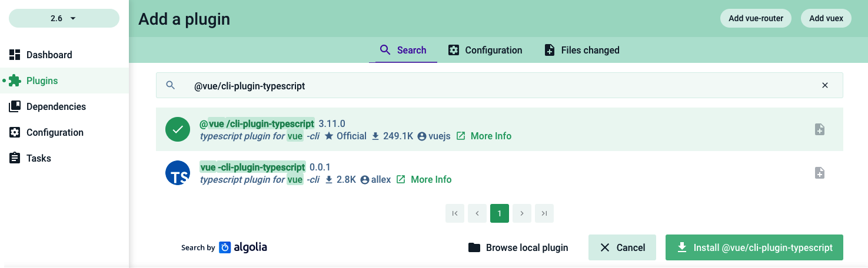Go to previous results page
This screenshot has height=268, width=868.
point(477,213)
